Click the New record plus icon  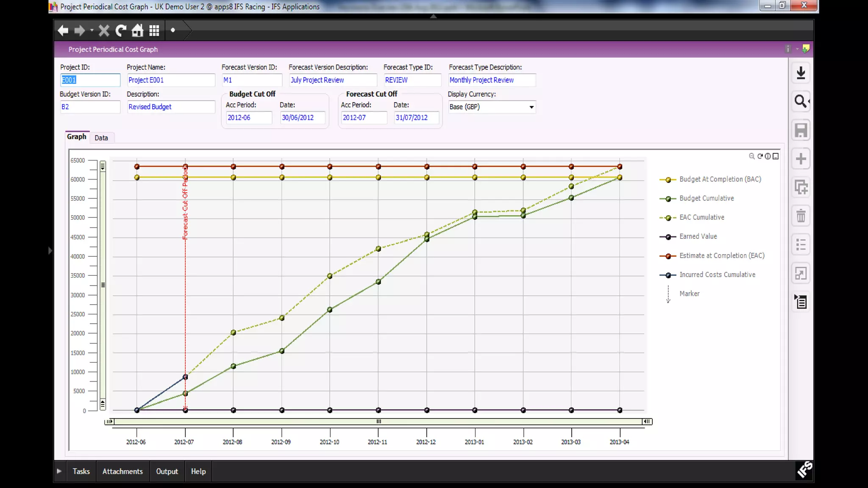[x=801, y=159]
